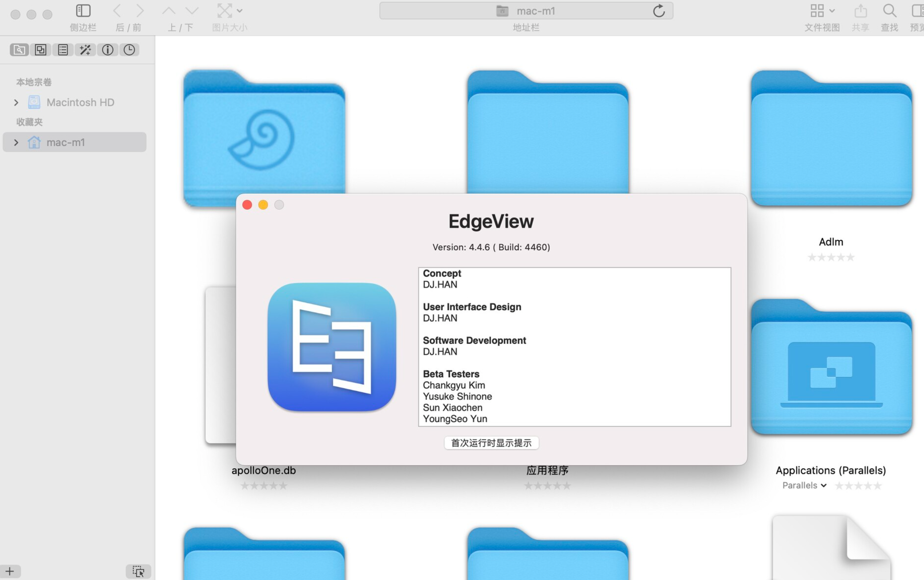Click the down arrow above 上 / 下
Screen dimensions: 924x580
[192, 11]
